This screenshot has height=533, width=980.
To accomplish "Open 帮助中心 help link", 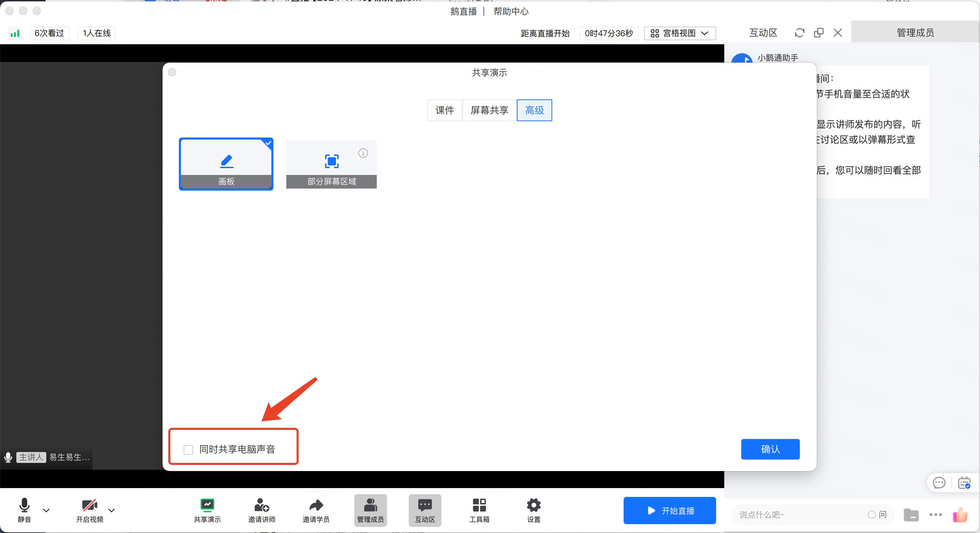I will 511,12.
